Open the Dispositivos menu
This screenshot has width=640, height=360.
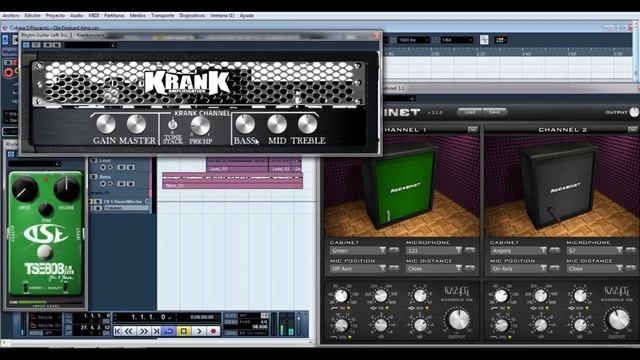(192, 16)
